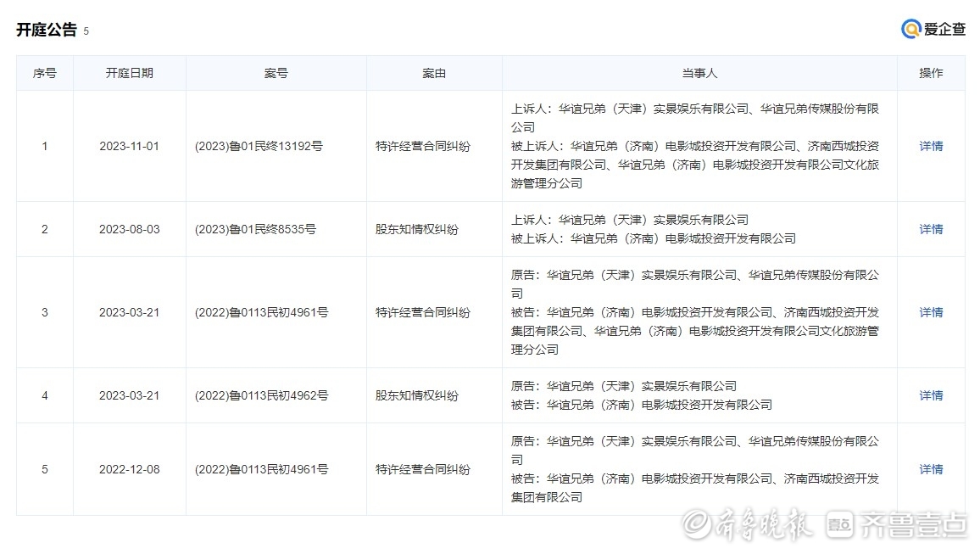This screenshot has height=554, width=980.
Task: Click the 当事人 column header
Action: click(699, 73)
